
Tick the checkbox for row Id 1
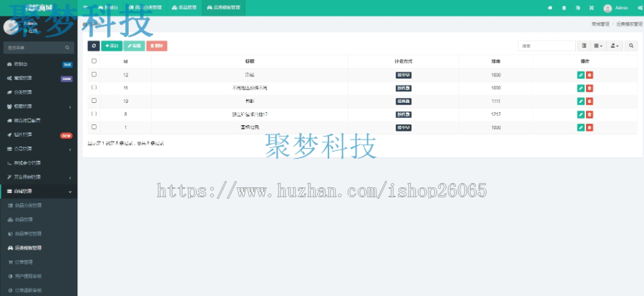tap(94, 127)
